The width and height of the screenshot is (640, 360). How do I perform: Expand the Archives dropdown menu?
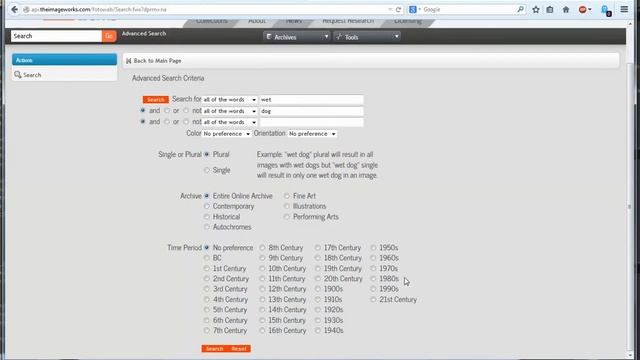[297, 37]
